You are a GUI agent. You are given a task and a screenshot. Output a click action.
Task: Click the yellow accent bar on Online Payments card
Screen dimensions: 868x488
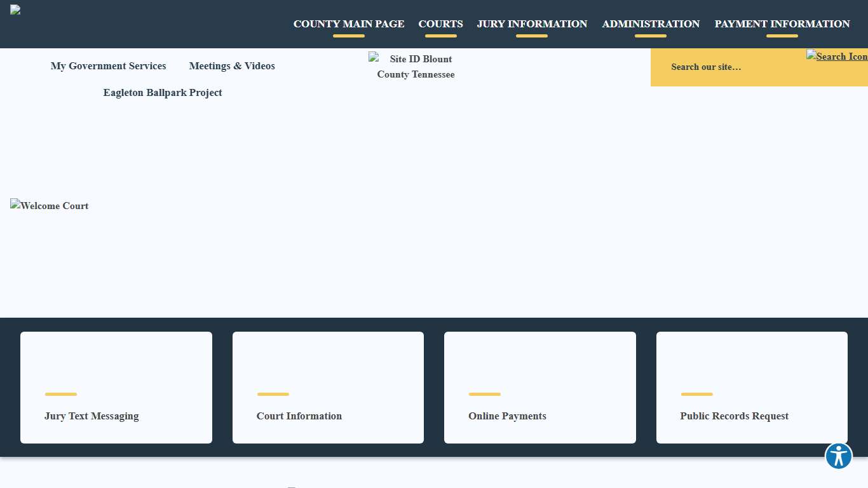484,394
